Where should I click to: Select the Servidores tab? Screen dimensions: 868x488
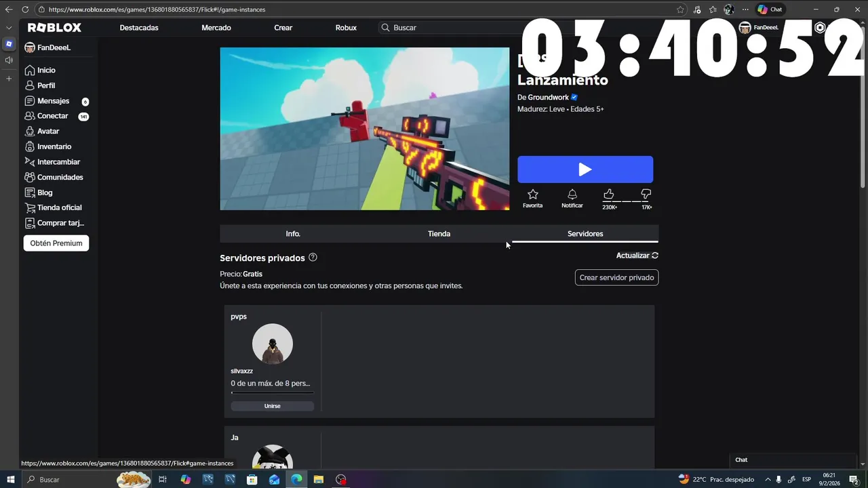pyautogui.click(x=585, y=234)
